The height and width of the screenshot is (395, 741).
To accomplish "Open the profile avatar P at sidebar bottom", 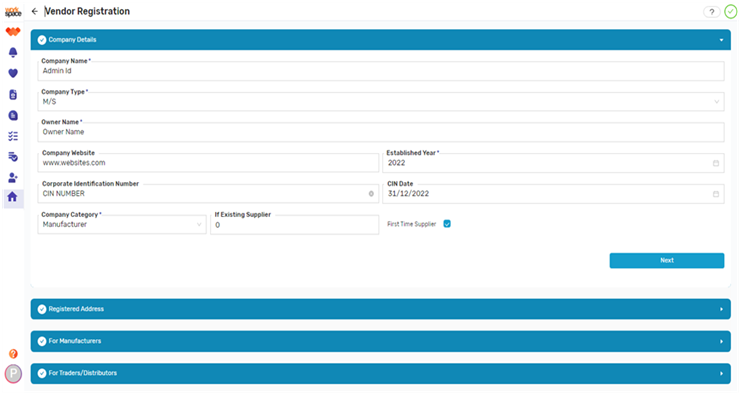I will (13, 374).
